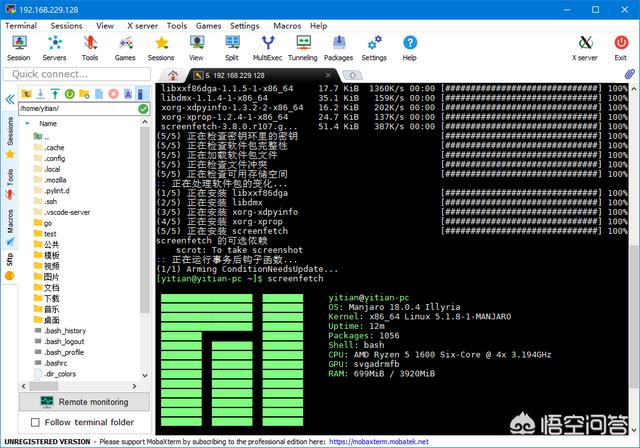Open the Tunneling toolbar icon

pos(303,48)
